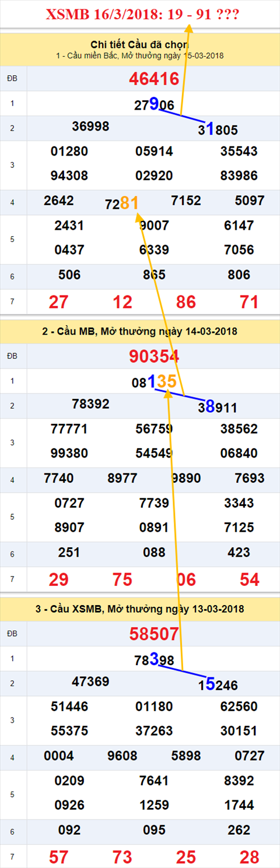280x868 pixels.
Task: Click second prize number 47369
Action: coord(90,681)
